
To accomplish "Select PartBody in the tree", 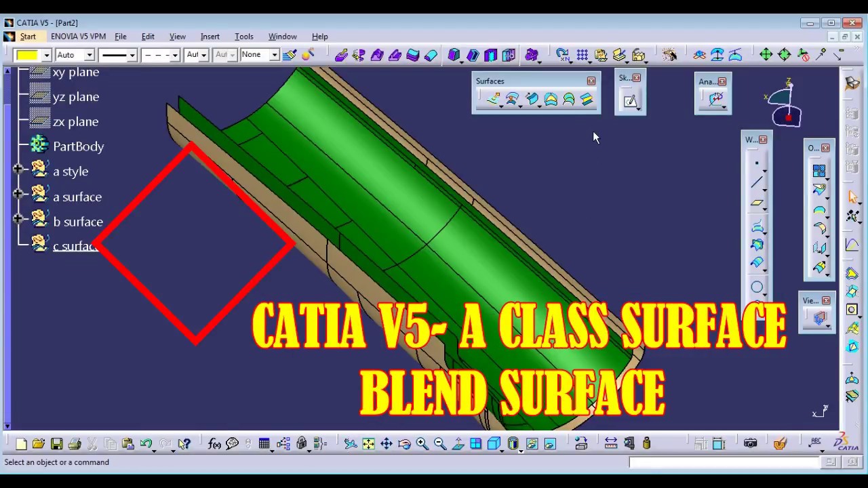I will [x=78, y=146].
